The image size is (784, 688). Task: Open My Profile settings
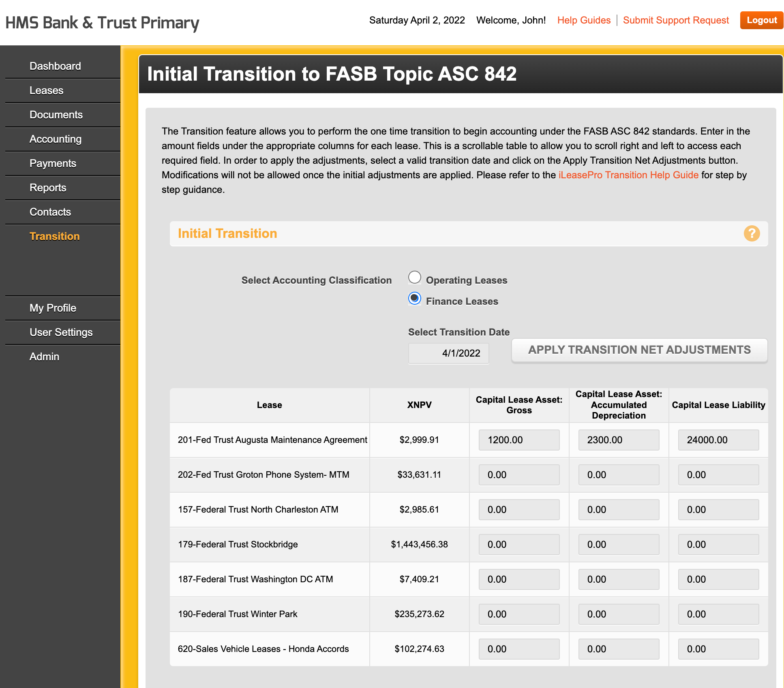[x=52, y=308]
